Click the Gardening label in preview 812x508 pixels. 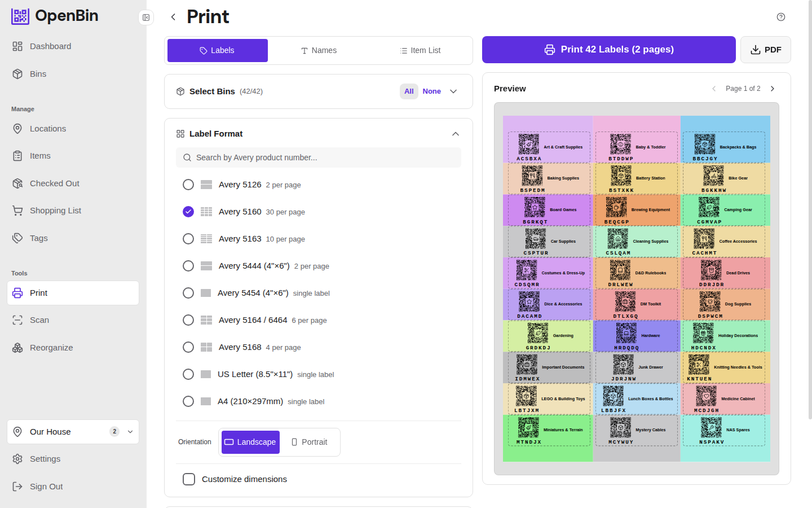[549, 336]
